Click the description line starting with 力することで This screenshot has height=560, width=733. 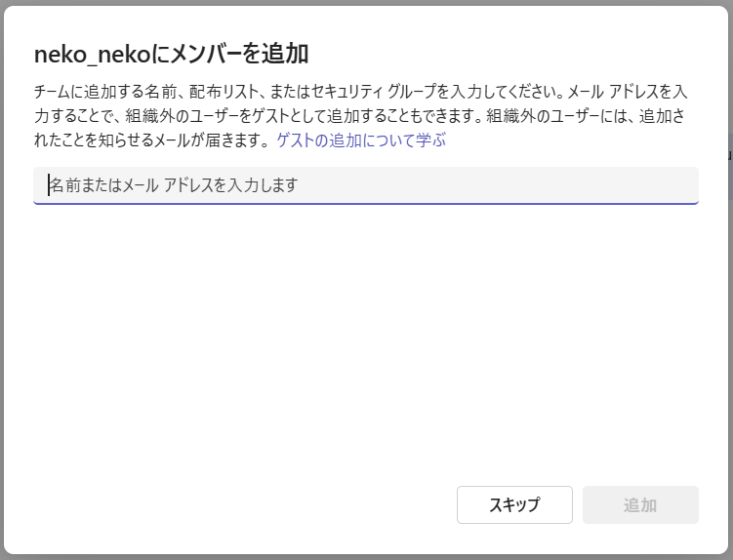pyautogui.click(x=360, y=115)
